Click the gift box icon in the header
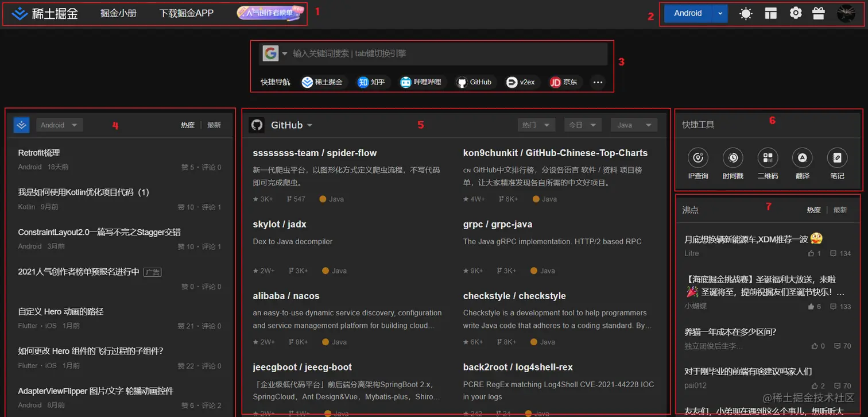Viewport: 868px width, 417px height. (x=819, y=13)
